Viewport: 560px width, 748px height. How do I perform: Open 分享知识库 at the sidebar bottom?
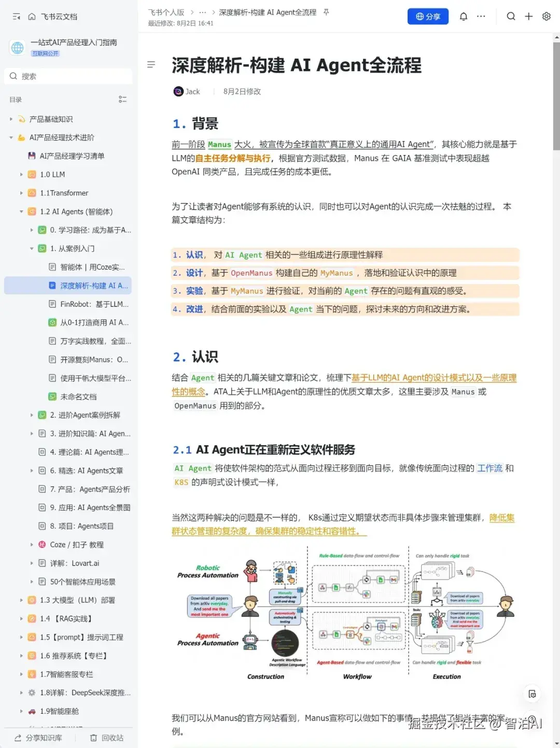pos(38,738)
